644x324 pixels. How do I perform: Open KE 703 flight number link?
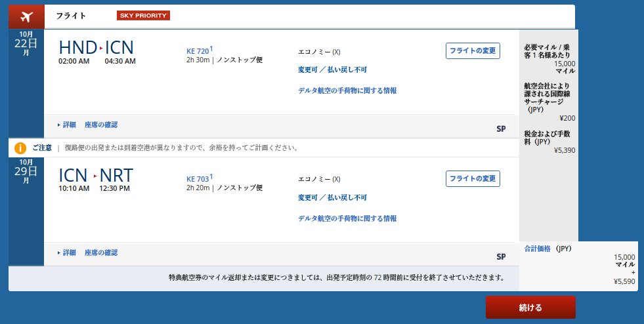pos(200,178)
